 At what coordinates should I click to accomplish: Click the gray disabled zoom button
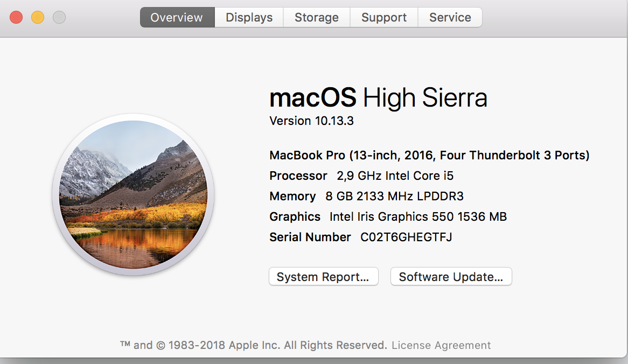point(59,17)
